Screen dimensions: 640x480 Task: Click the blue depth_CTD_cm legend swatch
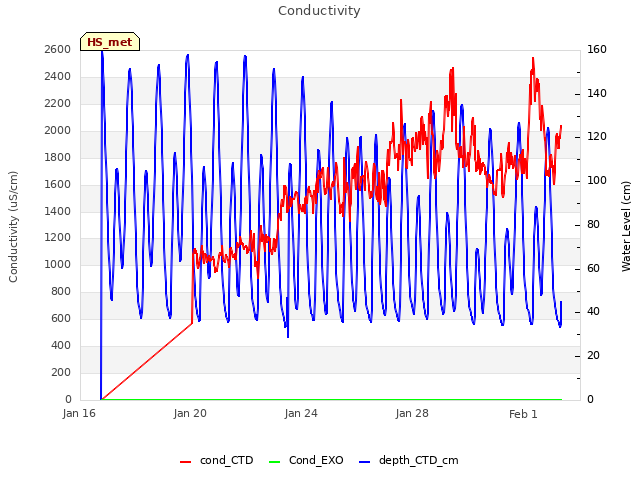(364, 462)
